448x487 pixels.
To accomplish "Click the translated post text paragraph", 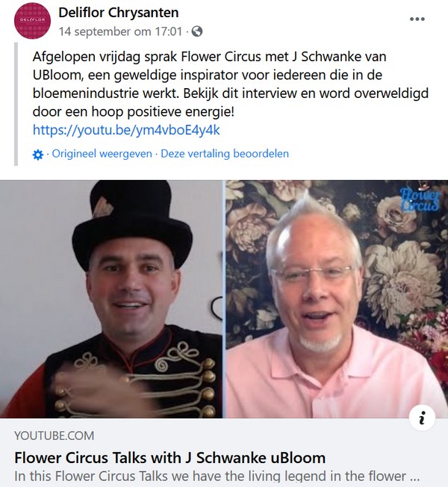I will click(x=231, y=84).
